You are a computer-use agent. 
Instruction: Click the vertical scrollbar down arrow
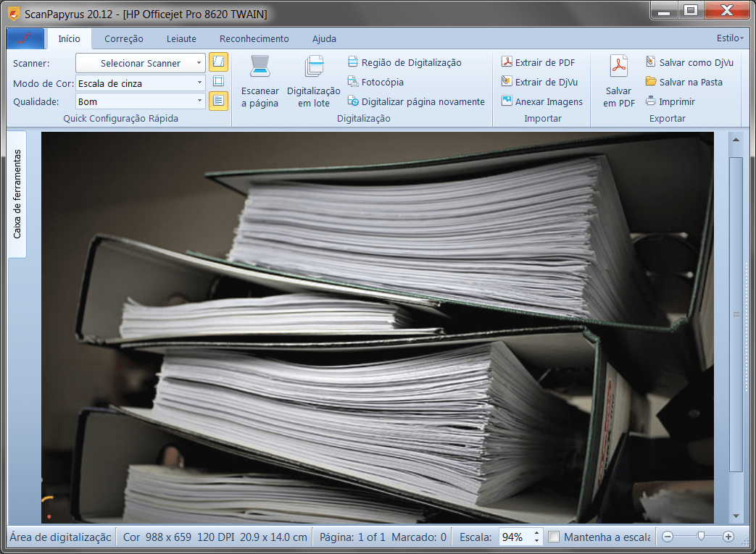pos(736,516)
